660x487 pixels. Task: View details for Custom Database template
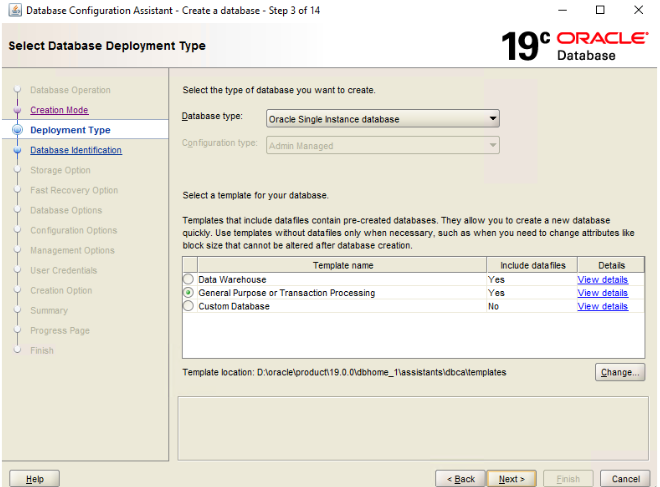click(x=602, y=307)
